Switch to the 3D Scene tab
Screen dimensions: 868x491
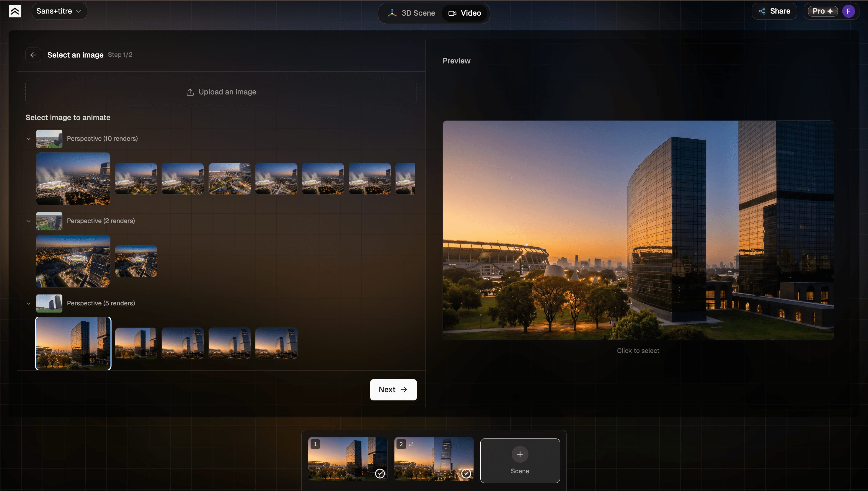(411, 13)
